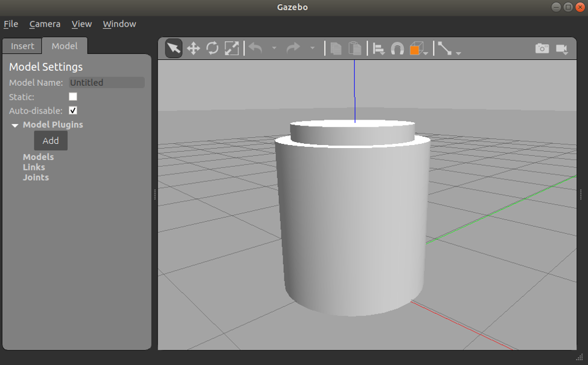Collapse the Model Plugins section
Image resolution: width=588 pixels, height=365 pixels.
tap(15, 125)
